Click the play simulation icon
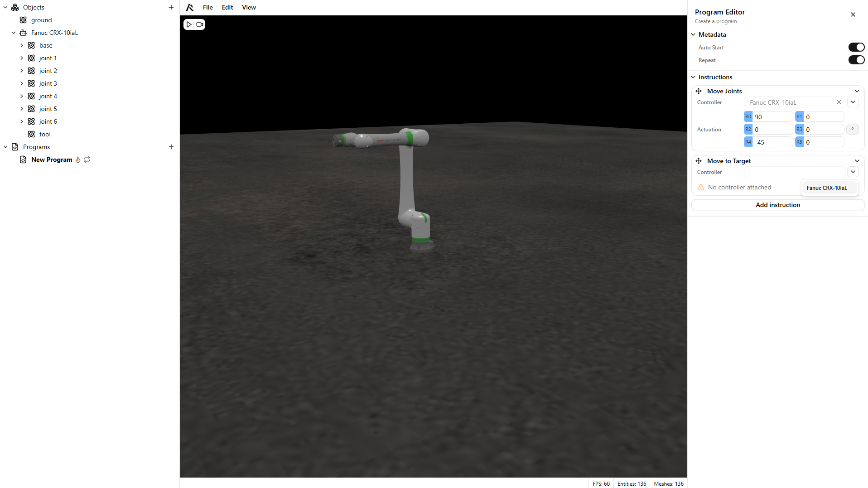Image resolution: width=868 pixels, height=488 pixels. pyautogui.click(x=189, y=24)
